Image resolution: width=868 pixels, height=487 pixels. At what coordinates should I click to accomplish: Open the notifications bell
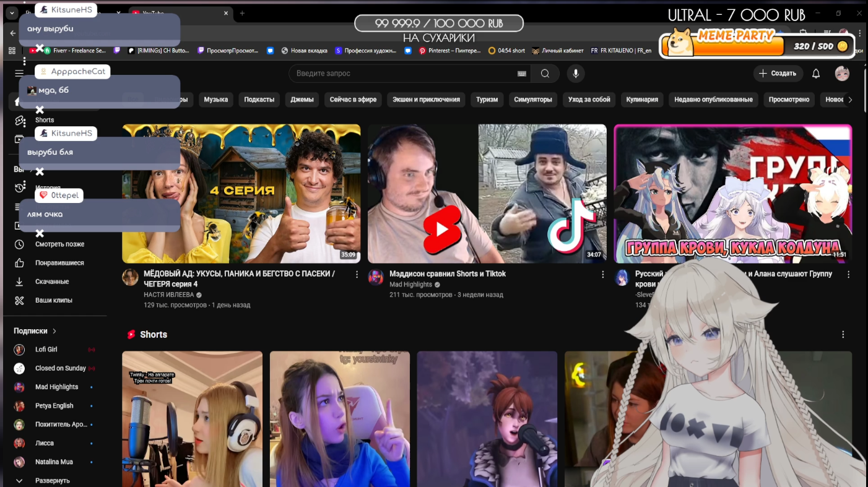[x=816, y=74]
